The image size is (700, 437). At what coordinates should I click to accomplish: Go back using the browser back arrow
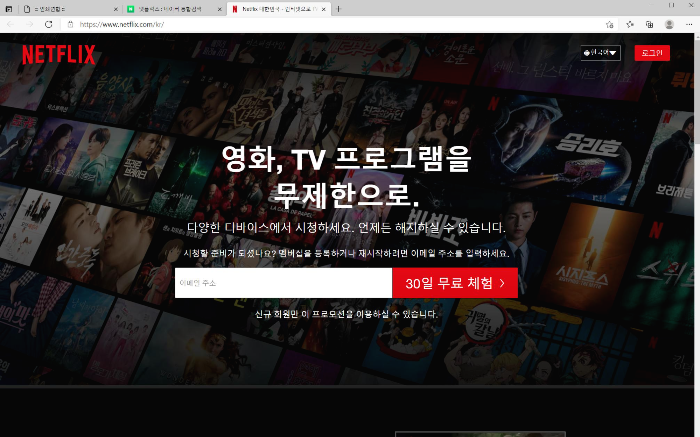click(x=11, y=24)
